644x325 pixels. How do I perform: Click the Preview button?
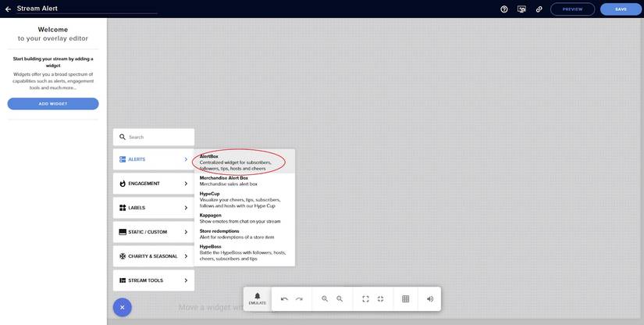point(572,9)
